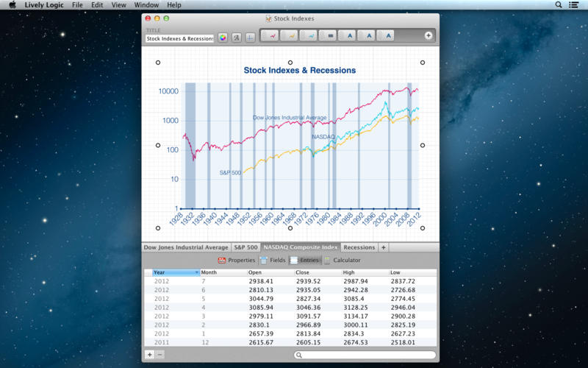Show the Properties pane
The height and width of the screenshot is (368, 588).
tap(236, 261)
